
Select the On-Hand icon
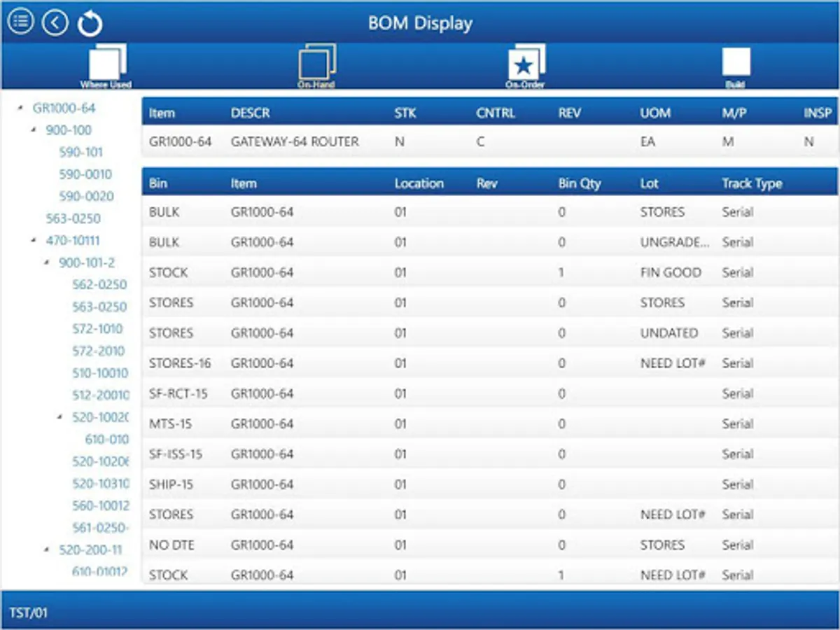pyautogui.click(x=316, y=66)
